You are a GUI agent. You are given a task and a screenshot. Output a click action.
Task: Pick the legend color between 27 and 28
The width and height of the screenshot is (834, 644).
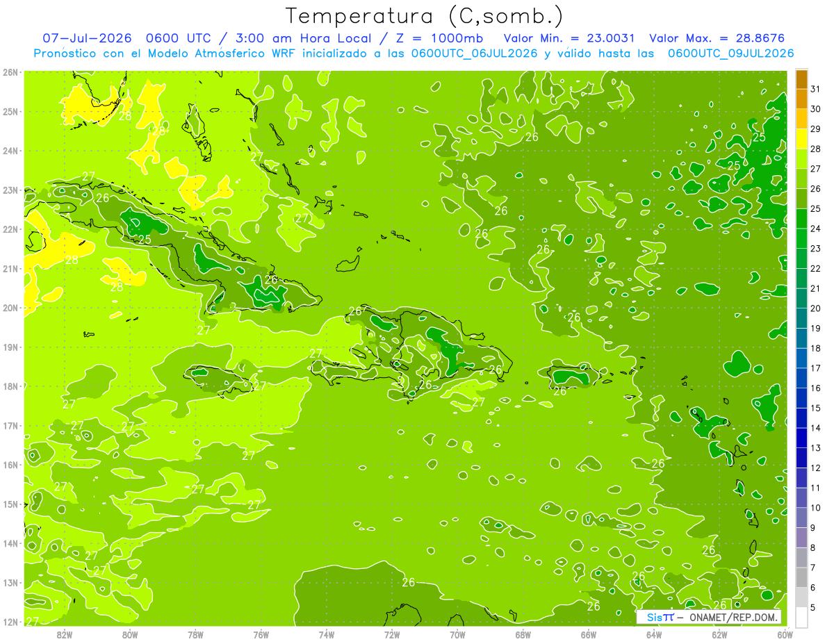(x=801, y=159)
